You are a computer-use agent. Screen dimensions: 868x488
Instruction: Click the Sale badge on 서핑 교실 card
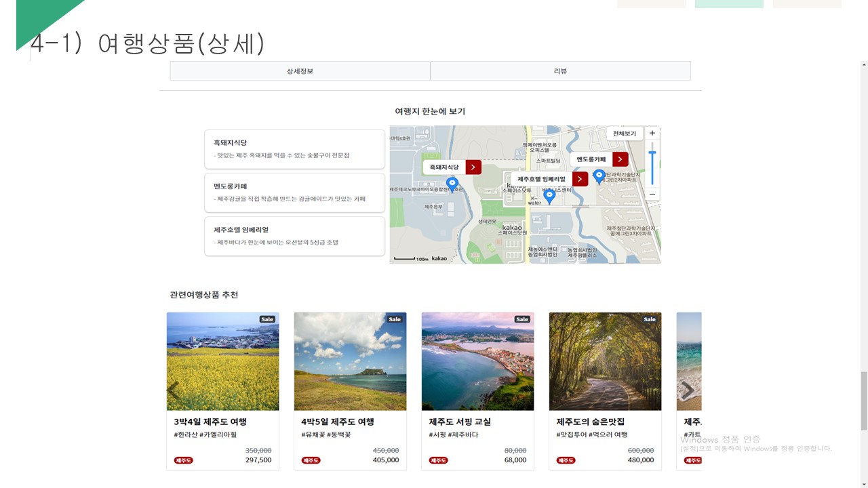tap(522, 319)
